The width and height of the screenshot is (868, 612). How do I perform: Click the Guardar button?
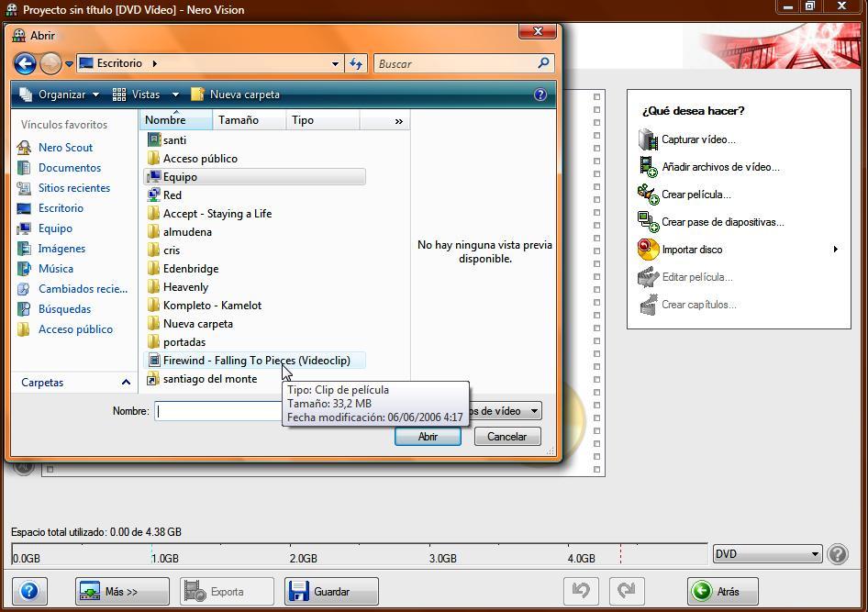click(331, 592)
